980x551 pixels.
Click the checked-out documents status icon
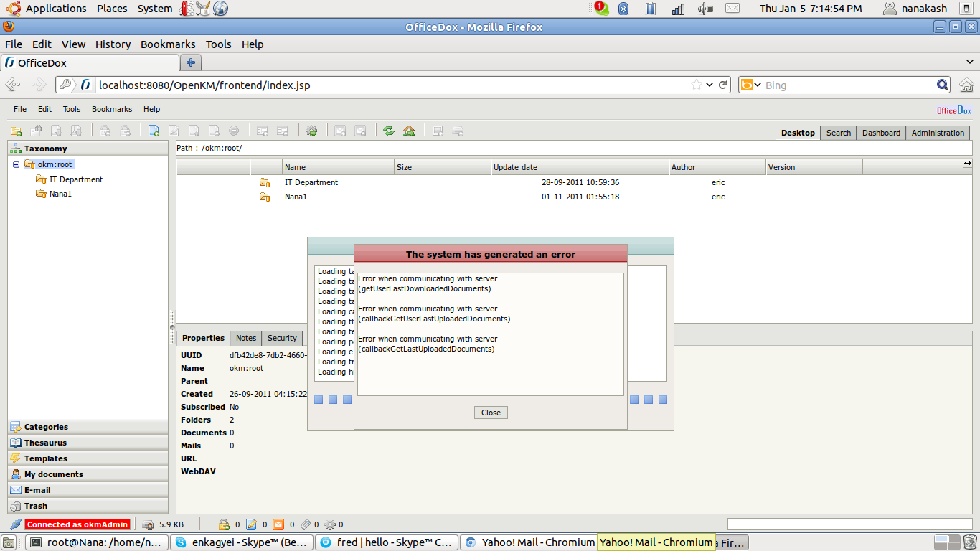click(x=251, y=524)
